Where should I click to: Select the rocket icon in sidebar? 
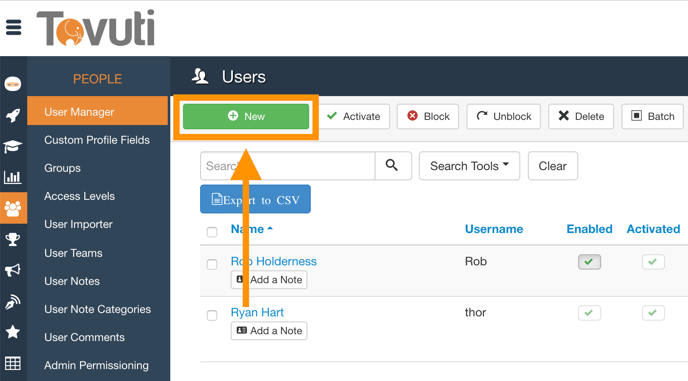(13, 115)
